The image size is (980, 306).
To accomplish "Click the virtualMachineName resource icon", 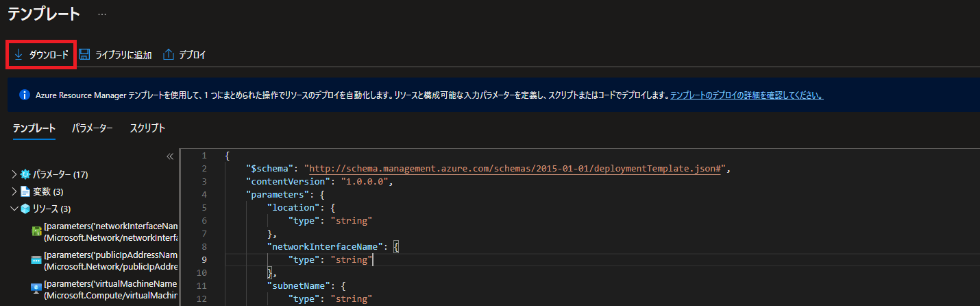I will 36,290.
